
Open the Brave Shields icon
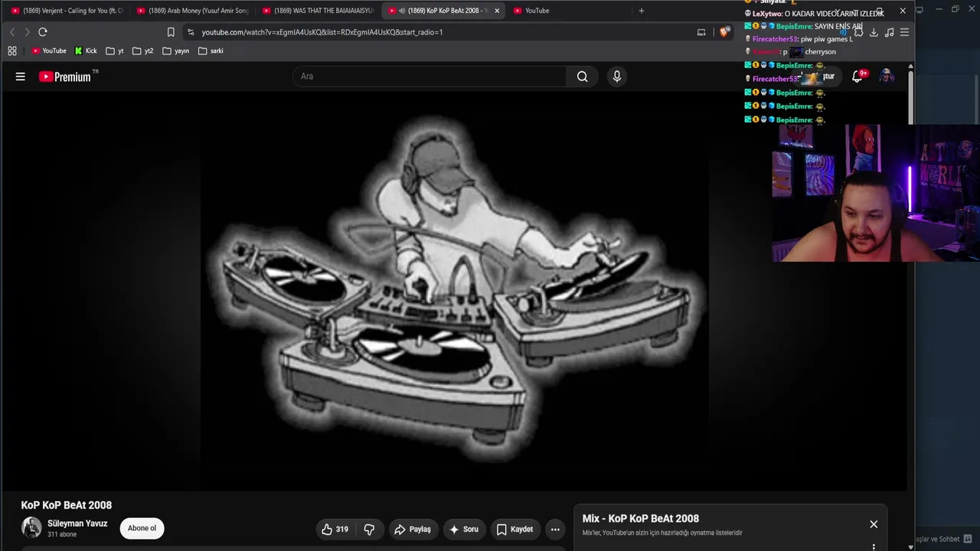click(x=724, y=32)
